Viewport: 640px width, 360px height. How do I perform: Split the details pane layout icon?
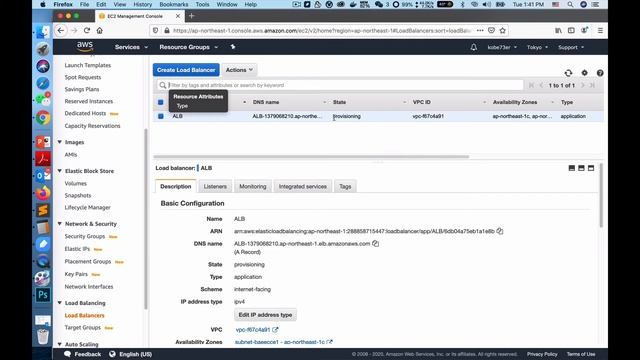pyautogui.click(x=581, y=168)
